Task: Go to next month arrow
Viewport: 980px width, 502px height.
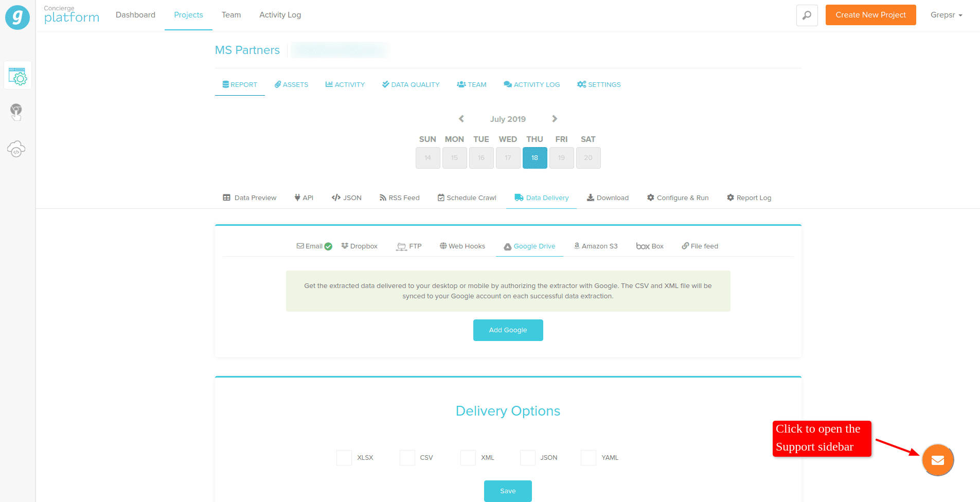Action: click(555, 119)
